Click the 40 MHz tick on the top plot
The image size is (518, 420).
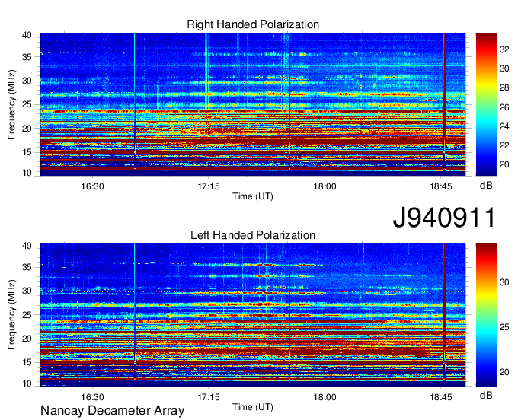click(27, 35)
